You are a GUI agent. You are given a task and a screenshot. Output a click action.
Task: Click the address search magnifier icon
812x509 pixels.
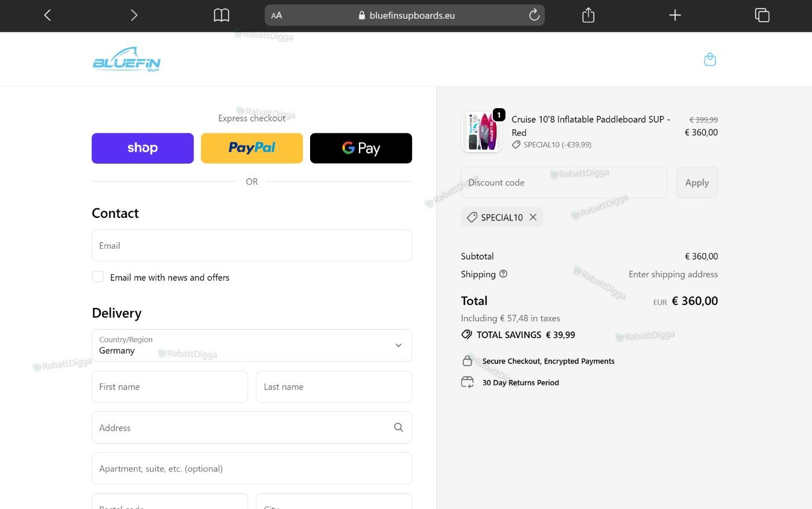pos(398,427)
